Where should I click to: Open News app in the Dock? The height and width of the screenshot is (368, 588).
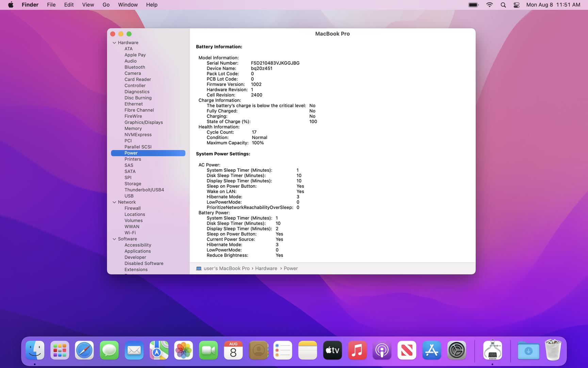407,350
